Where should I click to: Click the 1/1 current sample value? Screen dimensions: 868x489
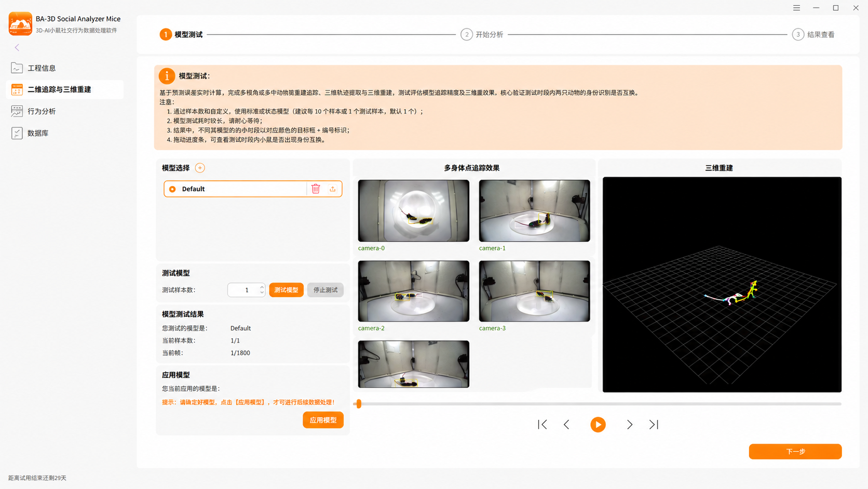click(x=235, y=340)
